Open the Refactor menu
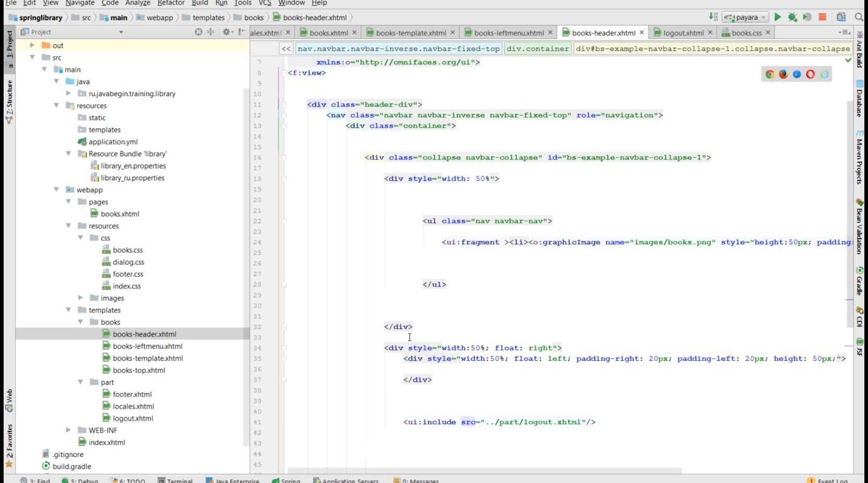The width and height of the screenshot is (868, 483). [171, 3]
